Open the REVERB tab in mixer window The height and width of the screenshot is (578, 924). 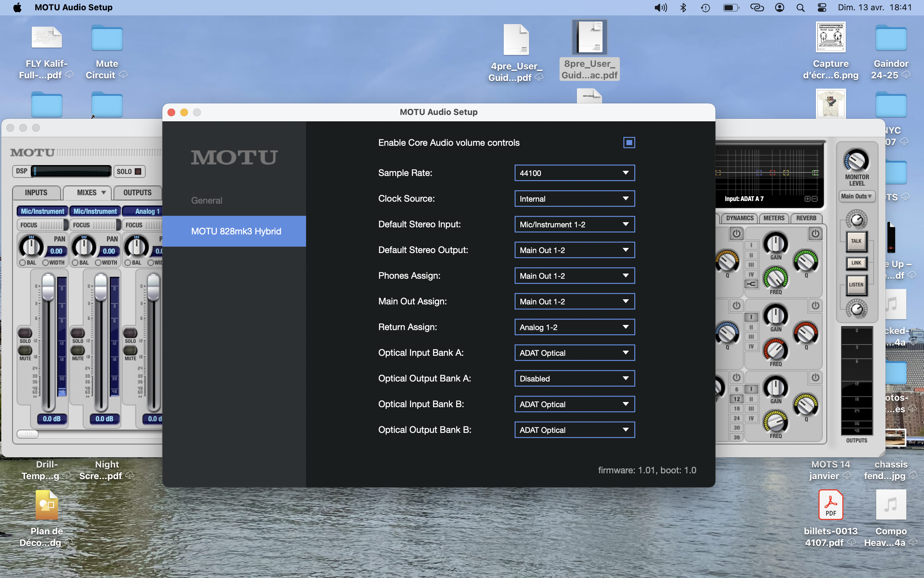(806, 218)
